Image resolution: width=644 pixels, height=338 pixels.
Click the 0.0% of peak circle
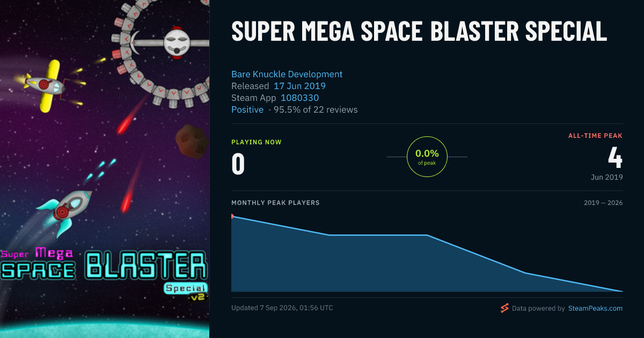pyautogui.click(x=427, y=157)
